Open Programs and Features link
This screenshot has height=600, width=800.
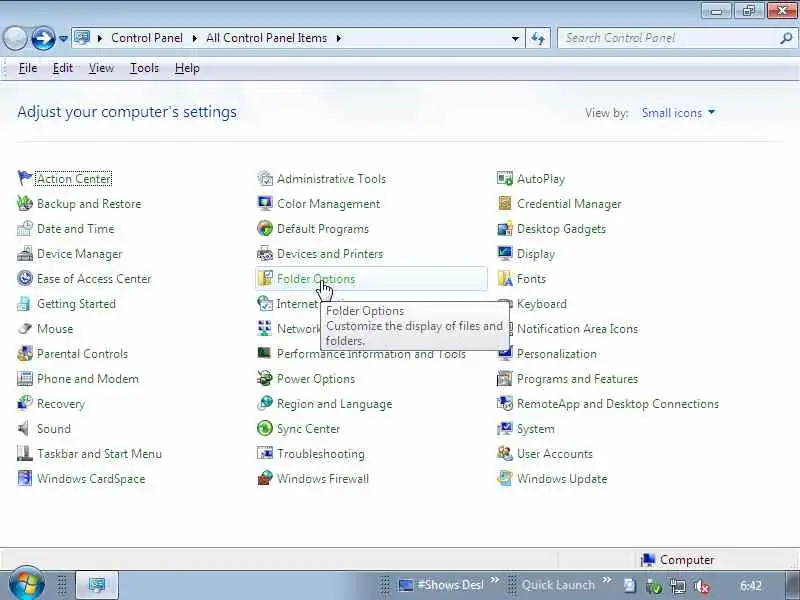578,379
